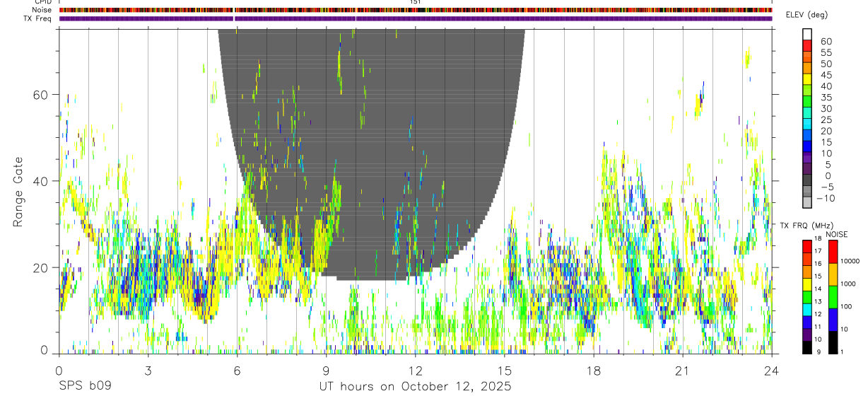Click the colored Noise strip above the plot
The width and height of the screenshot is (868, 401).
(x=416, y=10)
